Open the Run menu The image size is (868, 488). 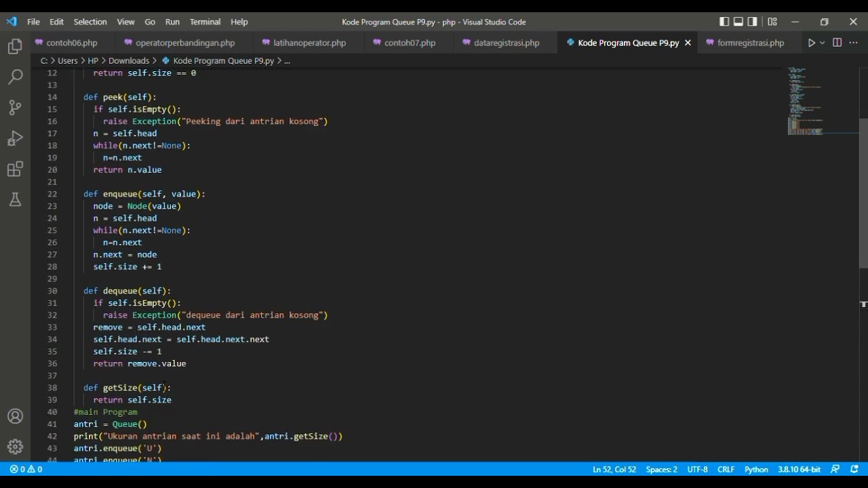[172, 22]
